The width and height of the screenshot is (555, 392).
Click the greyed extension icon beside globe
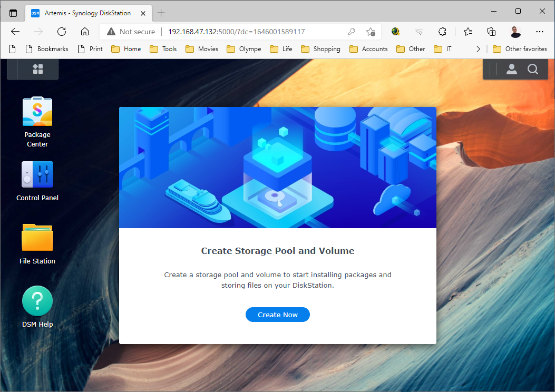tap(418, 32)
